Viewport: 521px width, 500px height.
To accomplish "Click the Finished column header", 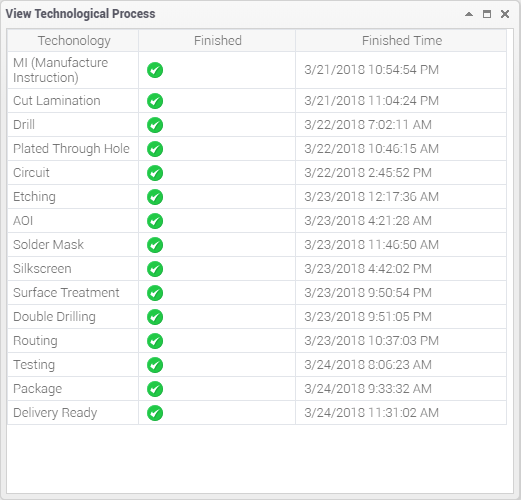I will point(217,41).
